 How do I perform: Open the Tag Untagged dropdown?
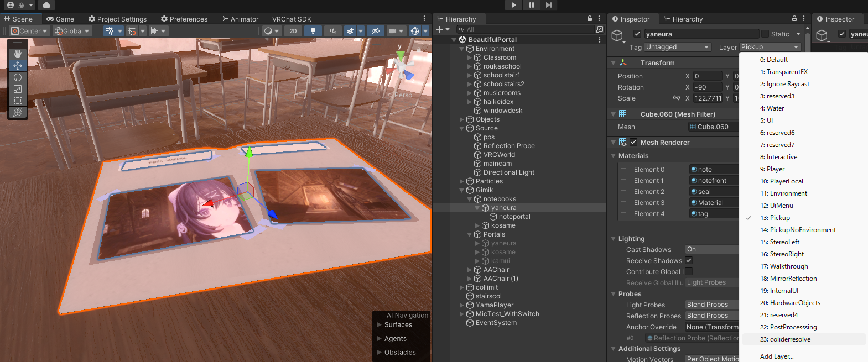click(678, 47)
